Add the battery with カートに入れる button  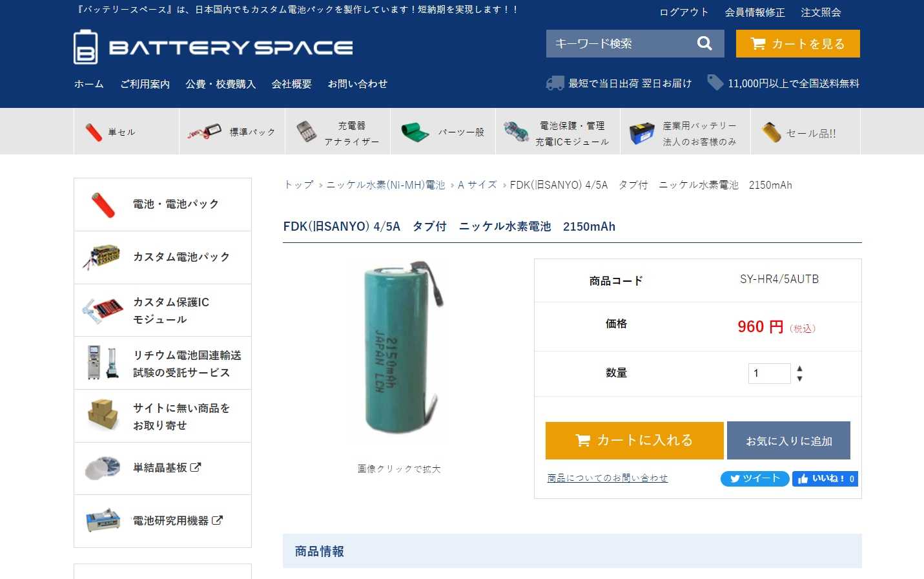coord(634,440)
